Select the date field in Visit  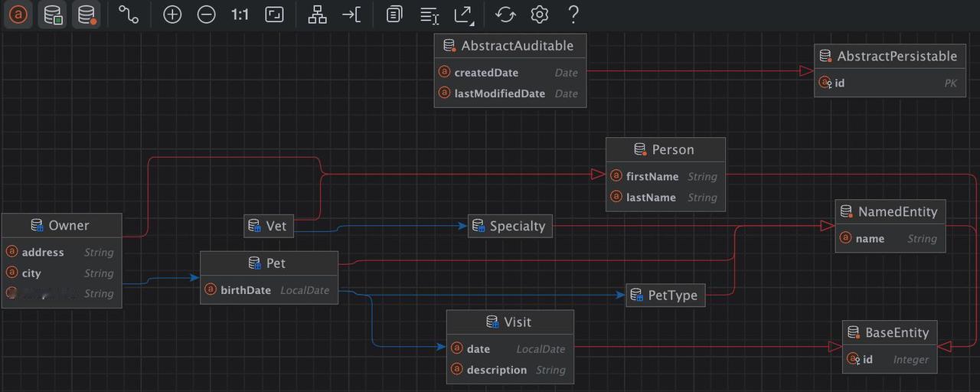510,348
